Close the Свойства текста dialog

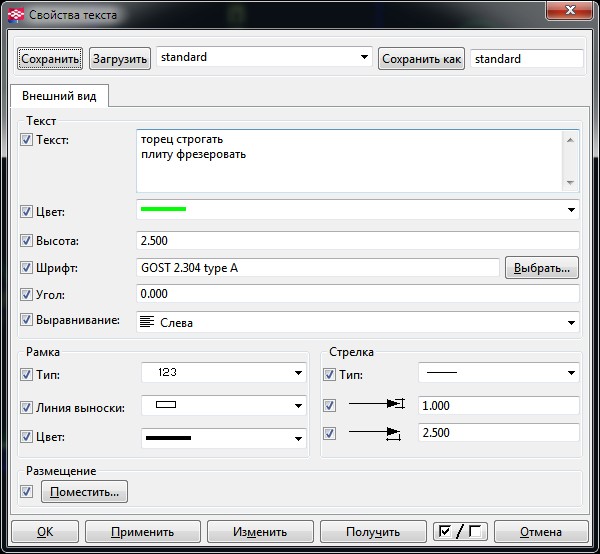[x=570, y=10]
